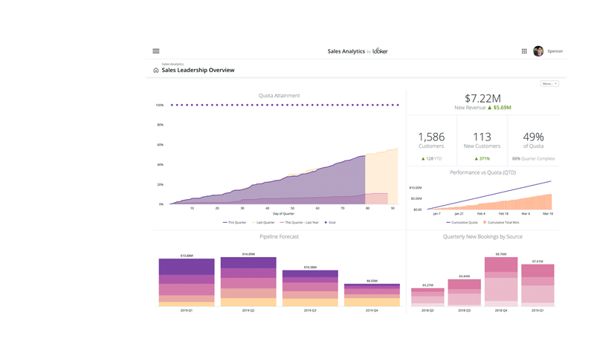Click the Day of Quarter axis label
This screenshot has width=591, height=364.
[x=283, y=214]
